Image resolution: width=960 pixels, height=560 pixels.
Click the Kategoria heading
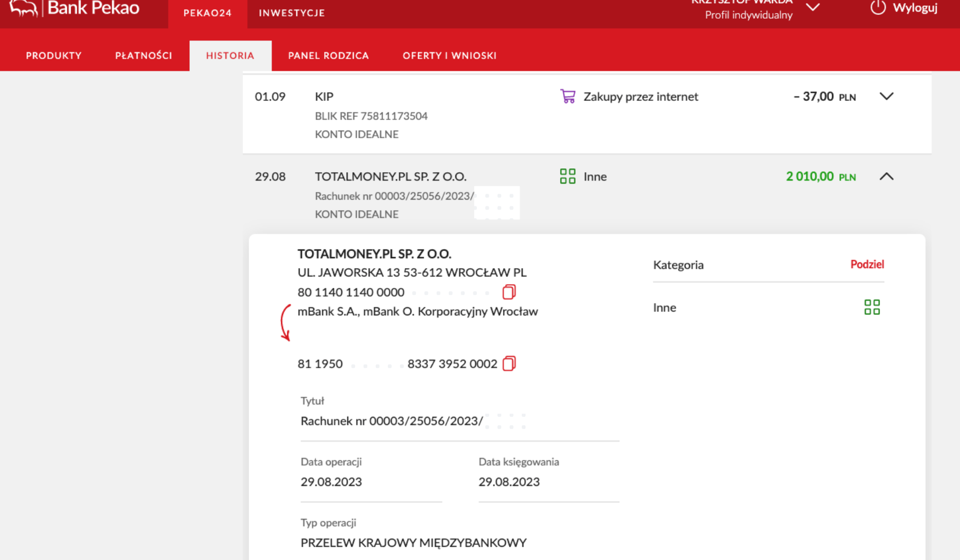point(678,265)
